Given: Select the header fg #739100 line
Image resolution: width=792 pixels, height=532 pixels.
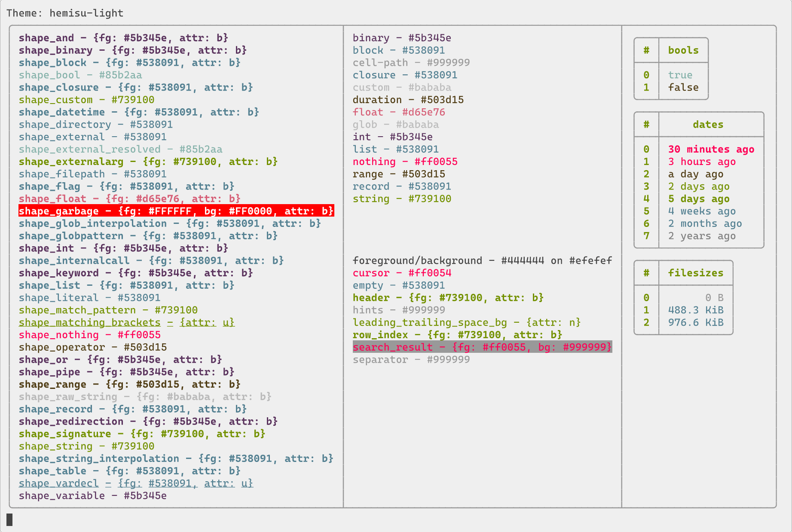Looking at the screenshot, I should (x=448, y=298).
